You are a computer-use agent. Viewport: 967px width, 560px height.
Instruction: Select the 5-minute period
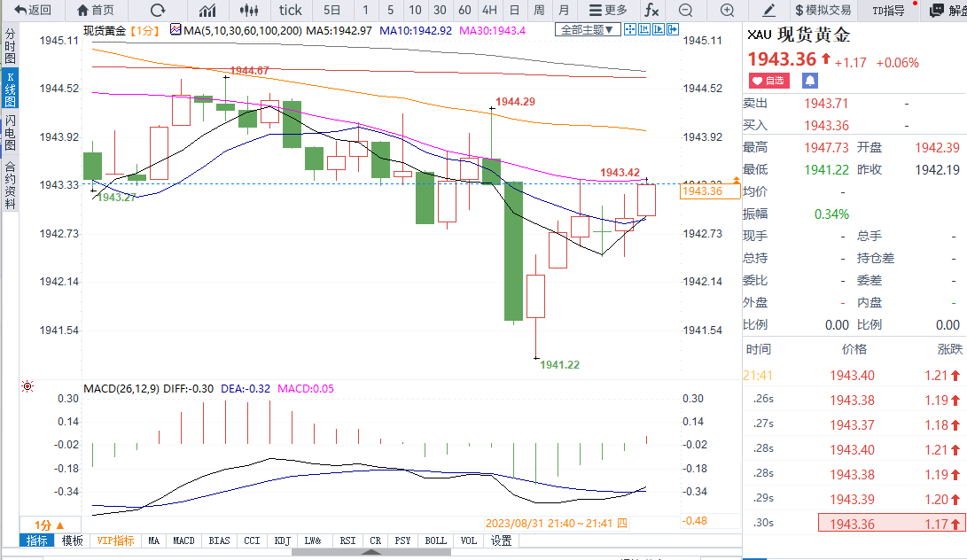pos(390,10)
